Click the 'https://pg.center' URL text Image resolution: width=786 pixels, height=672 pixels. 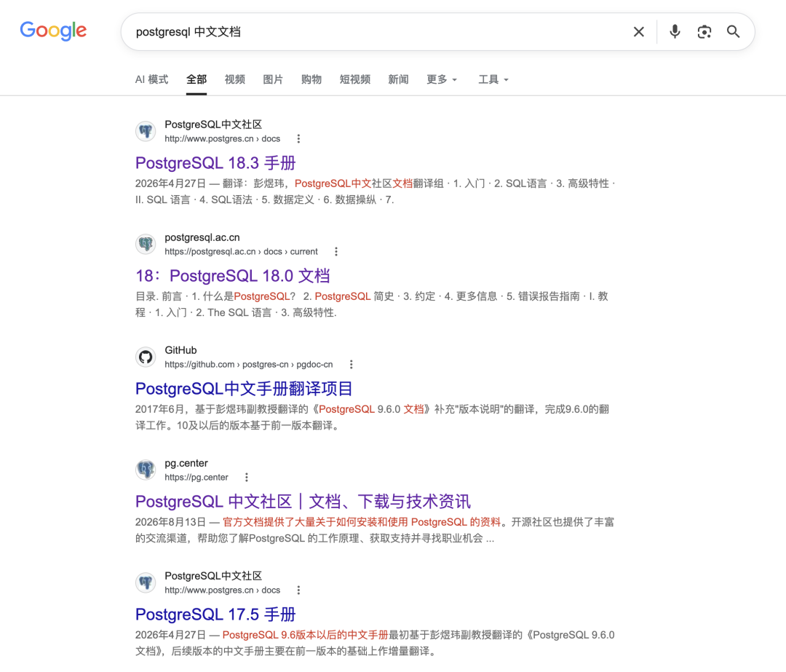(x=196, y=477)
